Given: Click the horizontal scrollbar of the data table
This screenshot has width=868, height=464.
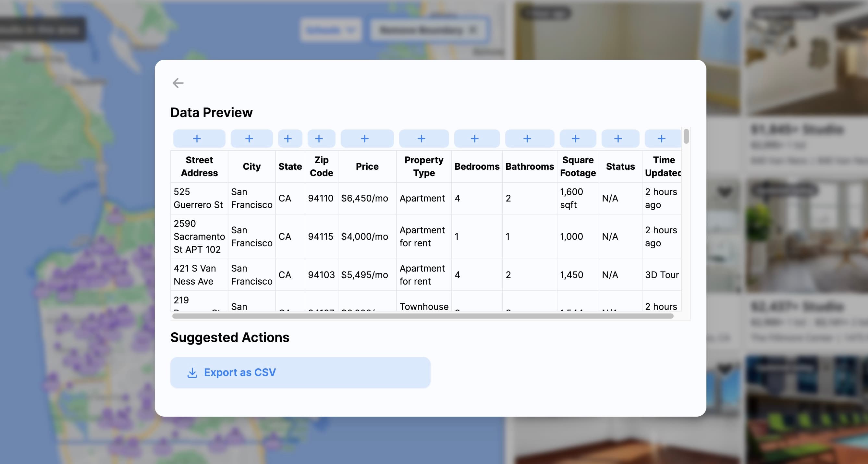Looking at the screenshot, I should [422, 316].
